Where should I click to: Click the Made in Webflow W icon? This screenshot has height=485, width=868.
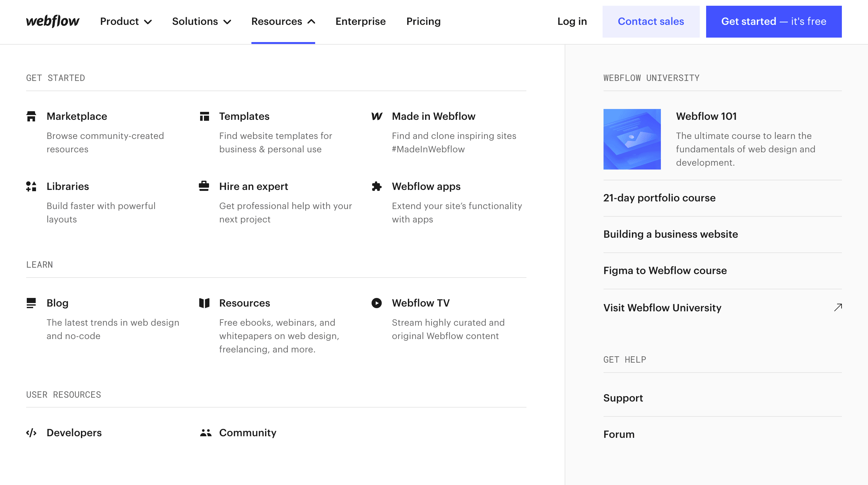[377, 116]
